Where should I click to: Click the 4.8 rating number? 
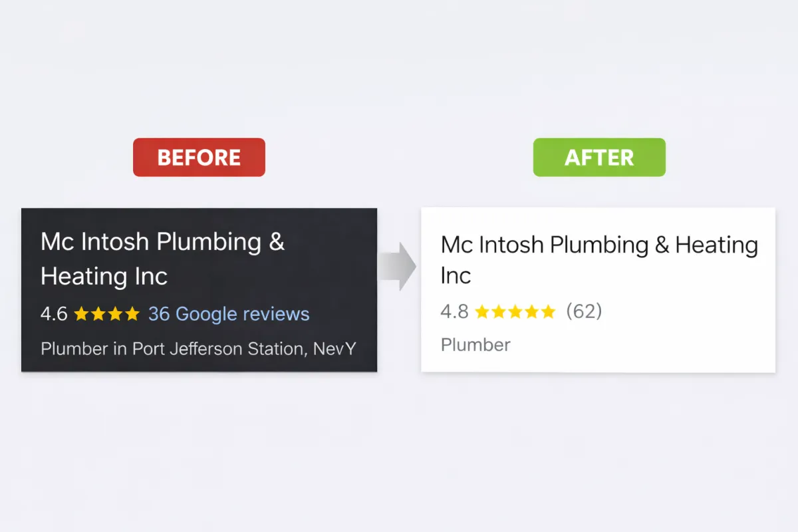(454, 311)
